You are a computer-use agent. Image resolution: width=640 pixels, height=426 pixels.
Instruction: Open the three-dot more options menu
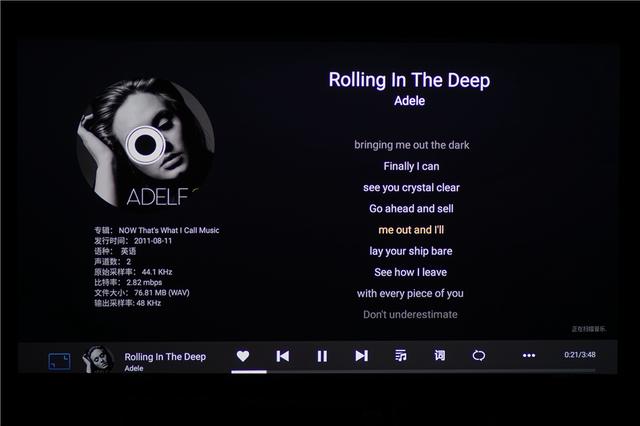click(529, 356)
